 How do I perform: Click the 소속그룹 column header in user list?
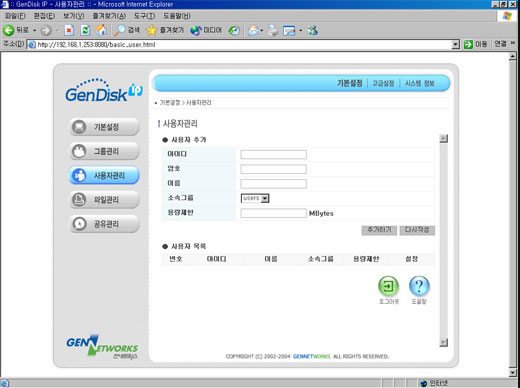click(x=320, y=259)
